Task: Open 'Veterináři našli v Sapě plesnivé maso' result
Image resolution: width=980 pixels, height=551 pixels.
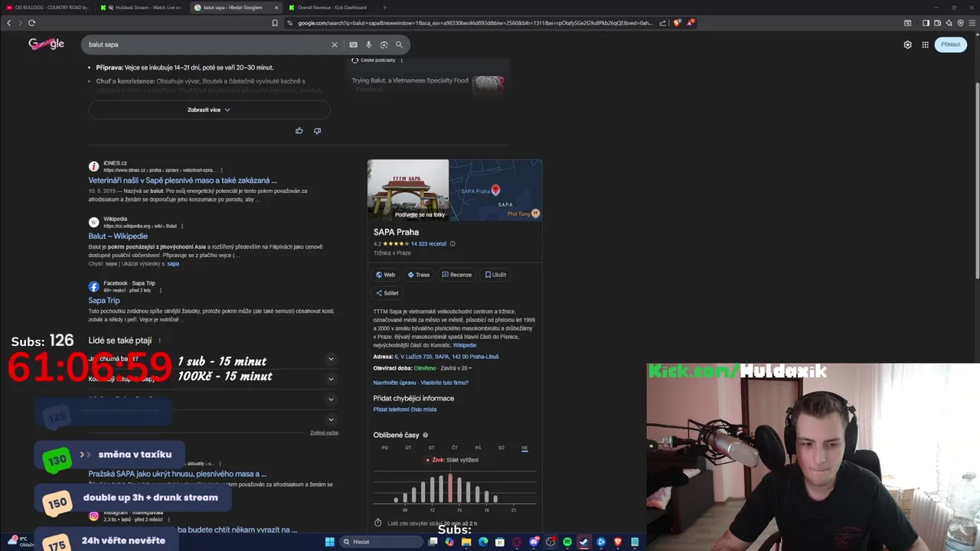Action: tap(182, 181)
